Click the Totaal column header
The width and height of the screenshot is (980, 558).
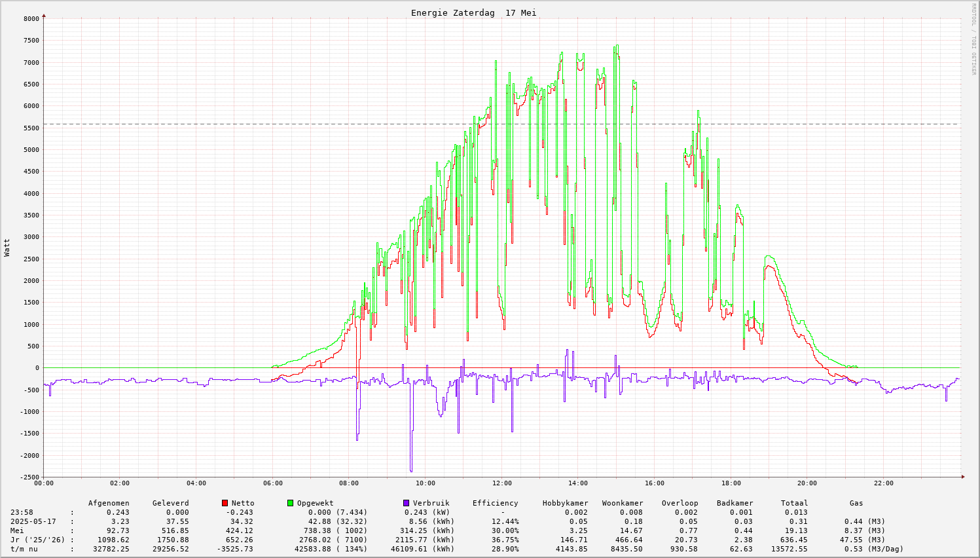[794, 503]
